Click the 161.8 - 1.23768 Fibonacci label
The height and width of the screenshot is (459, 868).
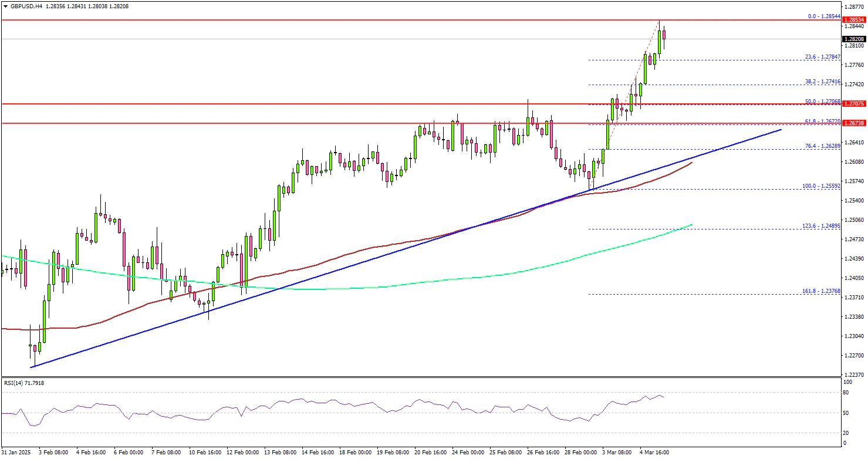click(822, 291)
